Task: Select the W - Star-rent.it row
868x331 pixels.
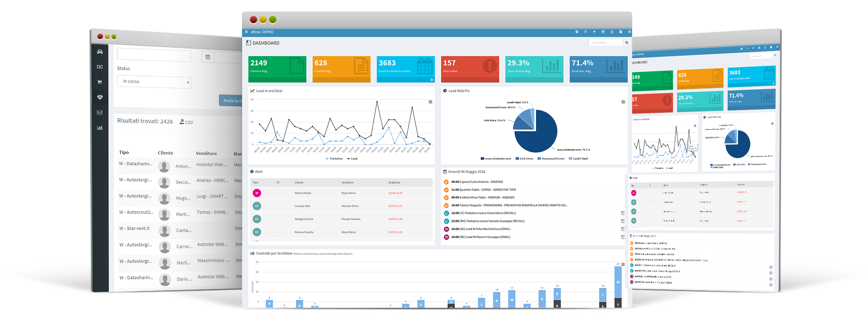Action: 180,230
